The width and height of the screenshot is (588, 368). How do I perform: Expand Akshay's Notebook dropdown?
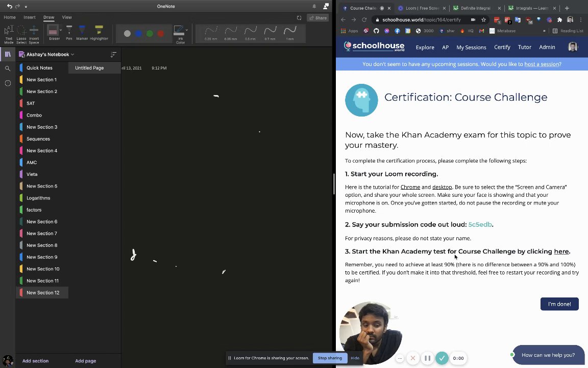coord(72,55)
